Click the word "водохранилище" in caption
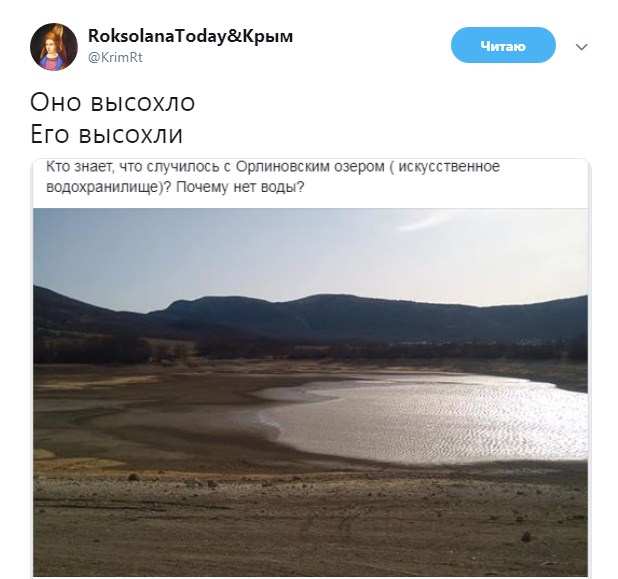Screen dimensions: 618x579 coord(102,187)
